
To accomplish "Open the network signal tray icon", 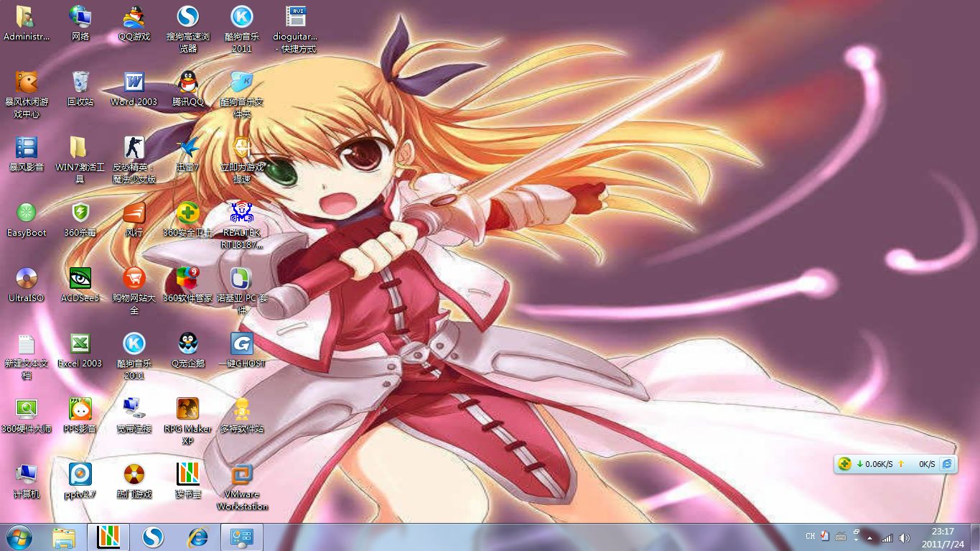I will (x=887, y=537).
